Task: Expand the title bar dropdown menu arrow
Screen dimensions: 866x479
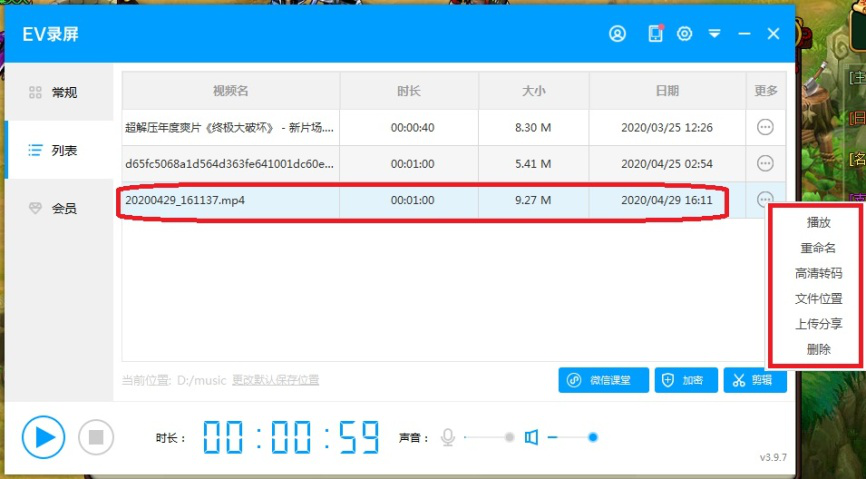Action: 715,34
